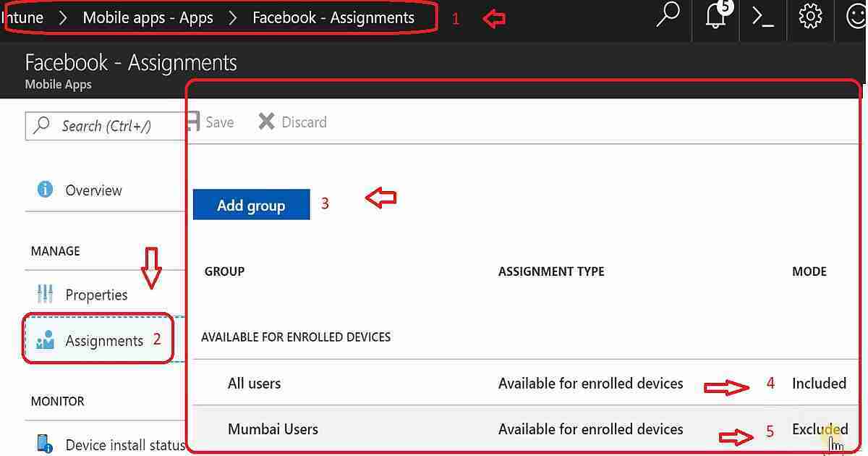The height and width of the screenshot is (456, 868).
Task: Click the MANAGE section label
Action: 55,251
